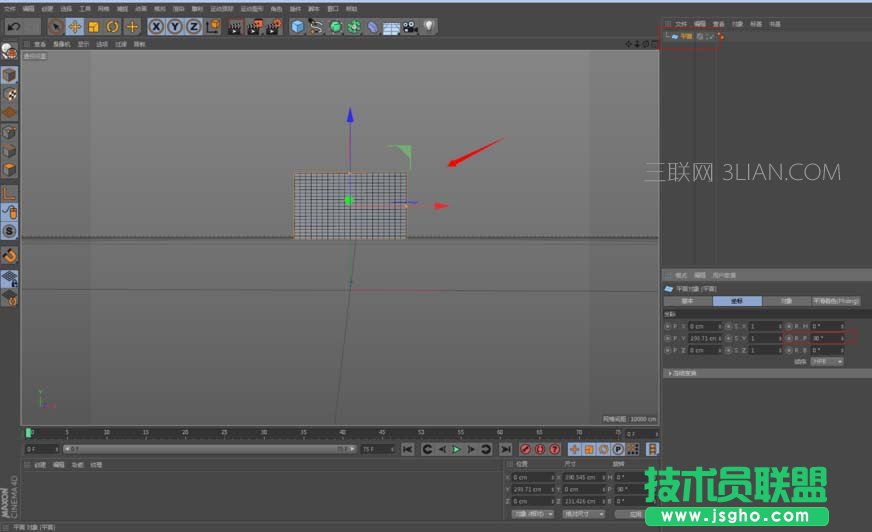Open the green array modeling icon

pos(354,27)
